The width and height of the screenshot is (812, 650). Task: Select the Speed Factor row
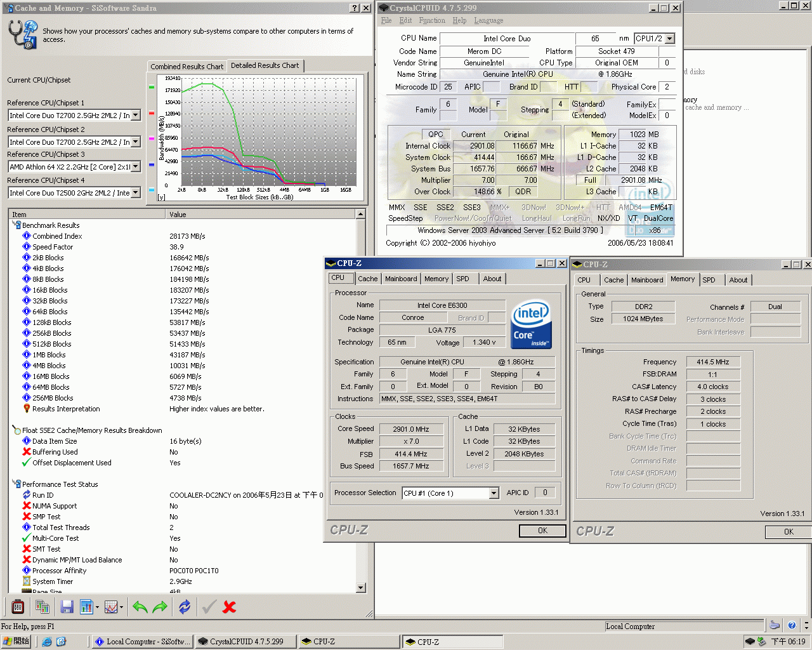click(183, 247)
